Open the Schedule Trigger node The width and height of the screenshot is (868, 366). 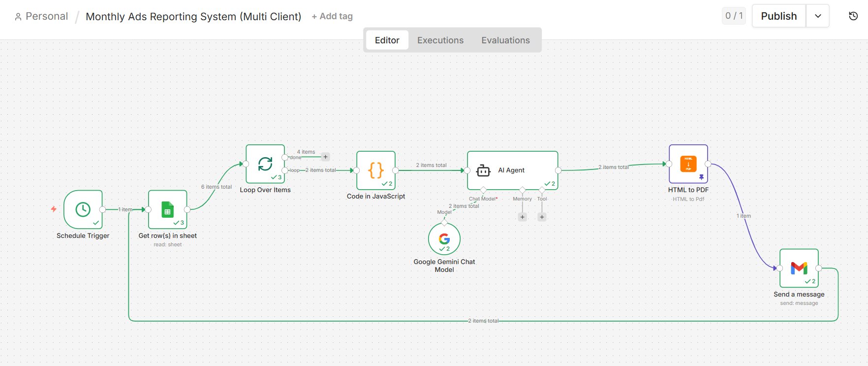(x=83, y=209)
